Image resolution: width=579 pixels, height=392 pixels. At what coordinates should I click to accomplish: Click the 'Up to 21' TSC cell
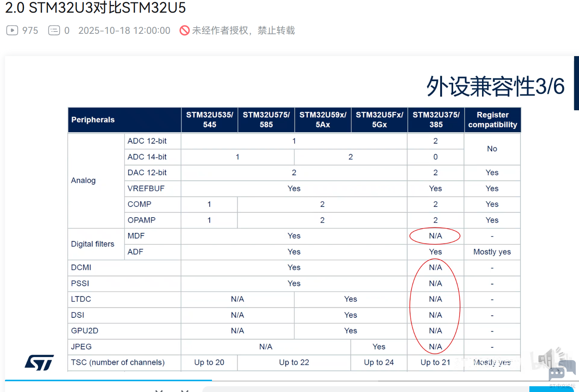point(436,362)
